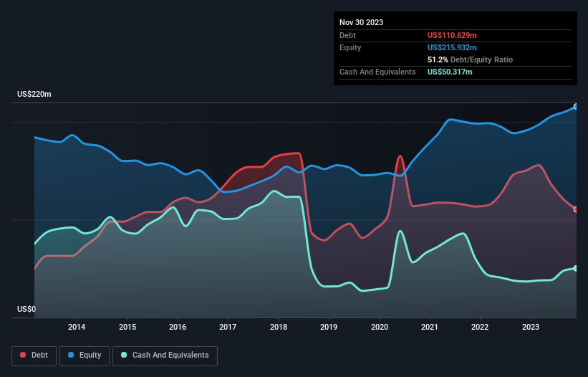The image size is (588, 377).
Task: Click the 2022 x-axis label
Action: point(480,327)
